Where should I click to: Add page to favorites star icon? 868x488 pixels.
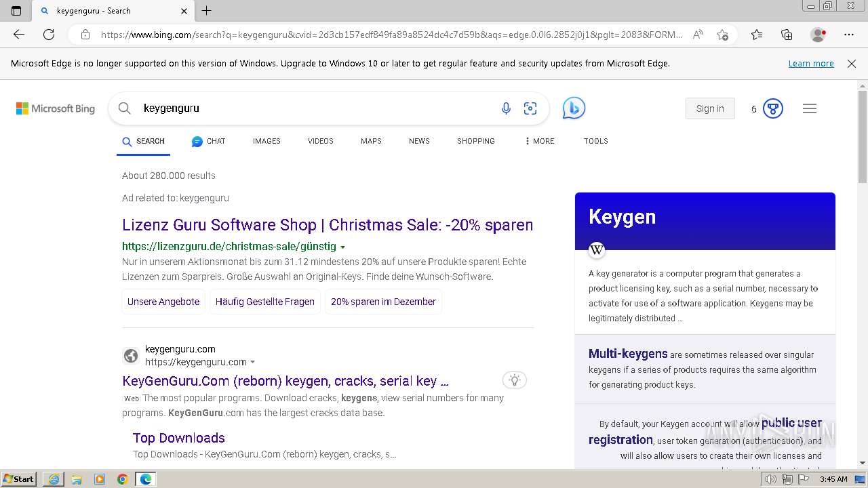pos(722,35)
